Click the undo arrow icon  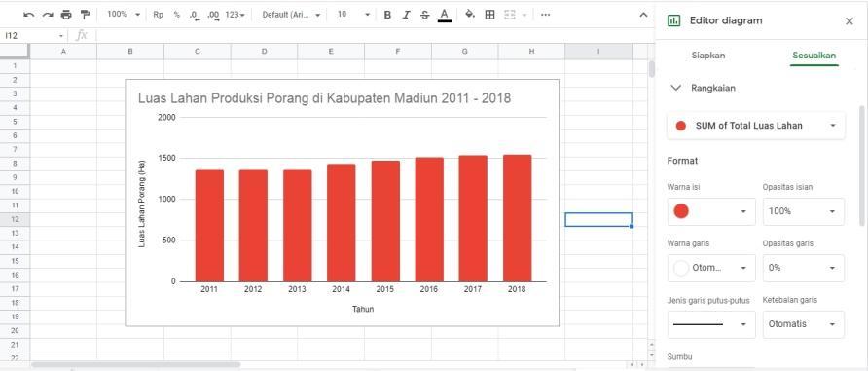click(29, 15)
